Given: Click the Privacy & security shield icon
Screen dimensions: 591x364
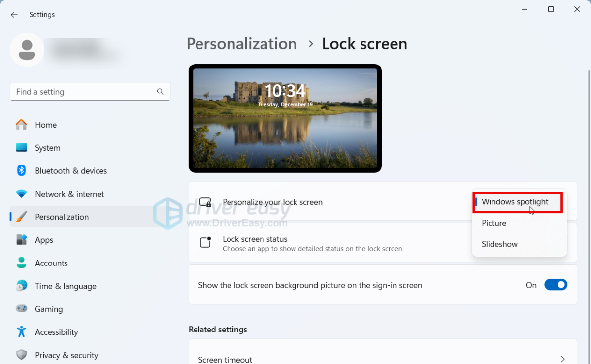Looking at the screenshot, I should click(22, 355).
